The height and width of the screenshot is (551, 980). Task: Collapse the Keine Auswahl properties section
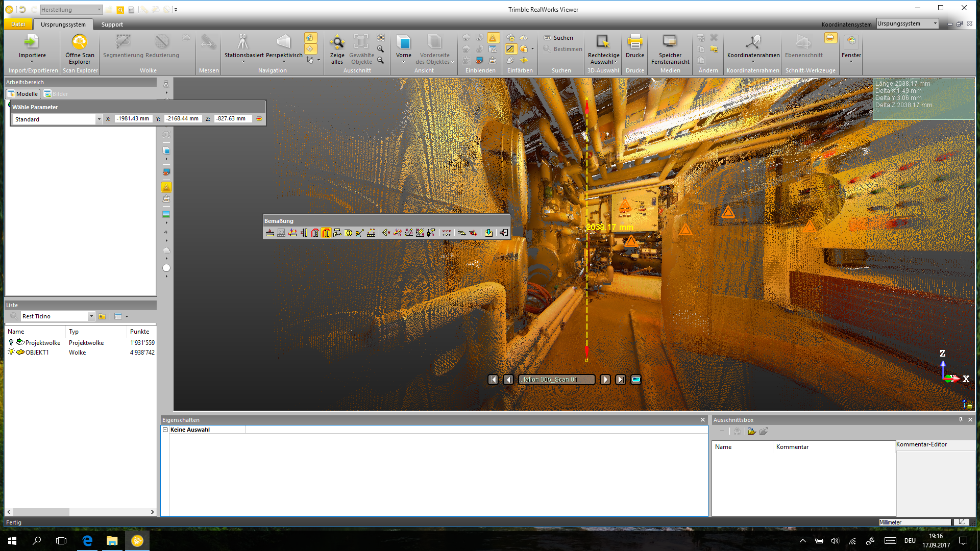click(165, 430)
